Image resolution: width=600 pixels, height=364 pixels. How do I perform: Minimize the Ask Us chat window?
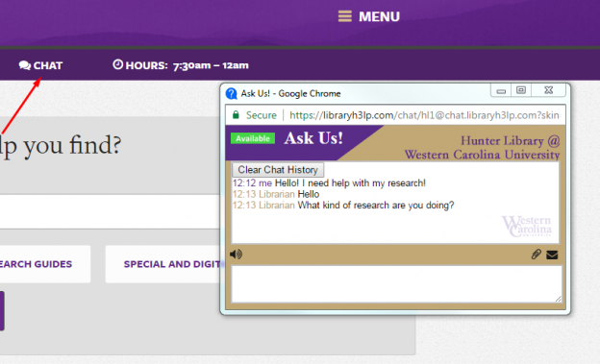(x=501, y=90)
